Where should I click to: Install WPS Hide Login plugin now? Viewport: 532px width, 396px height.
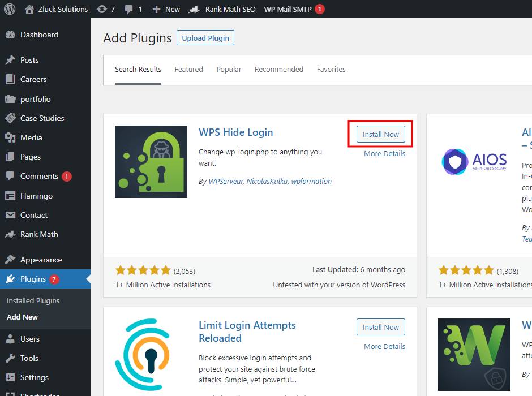click(381, 134)
